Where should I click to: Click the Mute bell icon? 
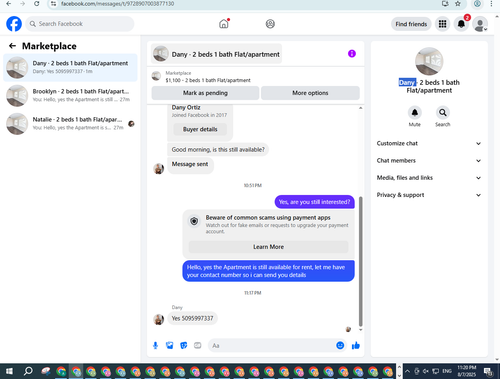[x=415, y=113]
